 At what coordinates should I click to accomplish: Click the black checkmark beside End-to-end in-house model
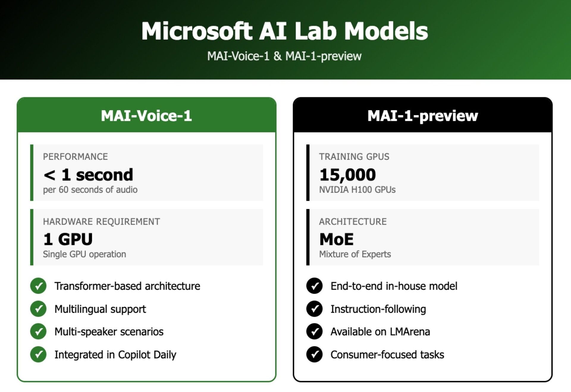pos(314,286)
